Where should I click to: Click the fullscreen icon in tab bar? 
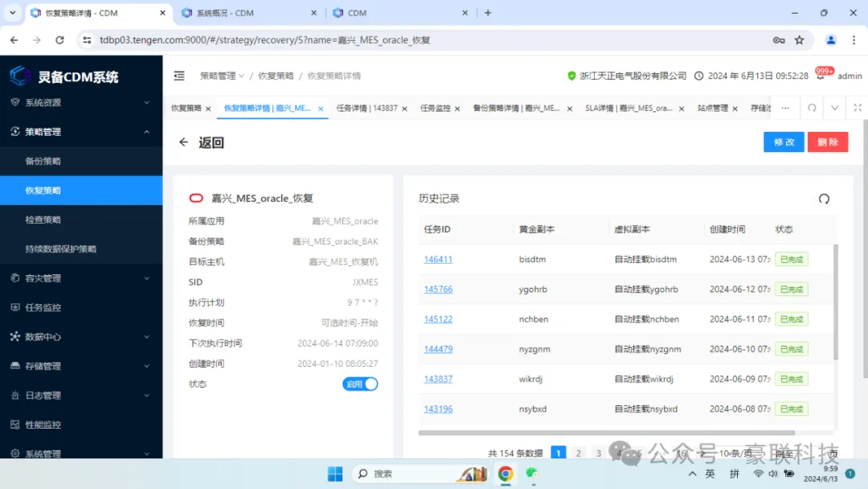tap(858, 108)
